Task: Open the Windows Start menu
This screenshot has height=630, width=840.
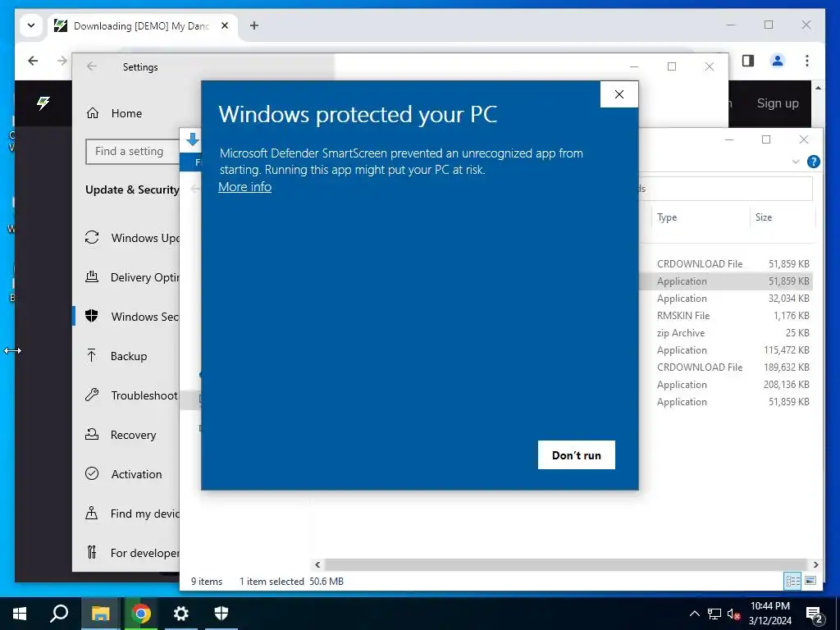Action: point(20,614)
